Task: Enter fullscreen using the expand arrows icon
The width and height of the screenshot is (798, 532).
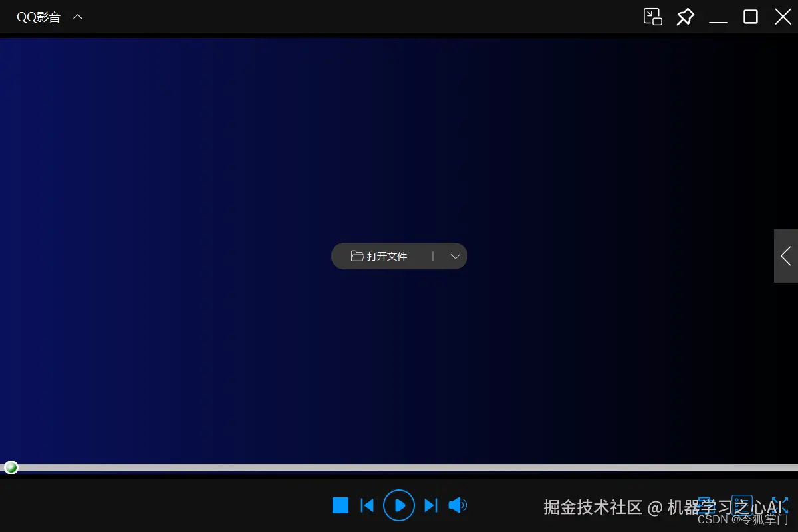Action: pos(778,504)
